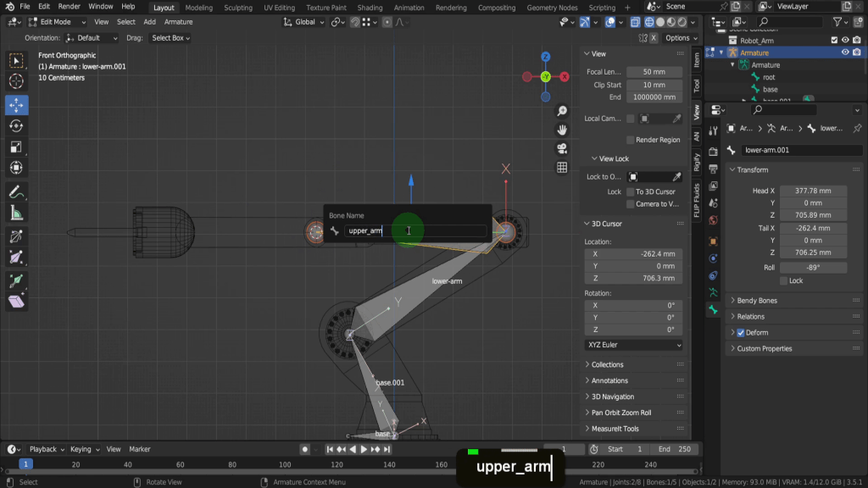Image resolution: width=868 pixels, height=488 pixels.
Task: Open the XYZ Euler rotation dropdown
Action: coord(633,346)
